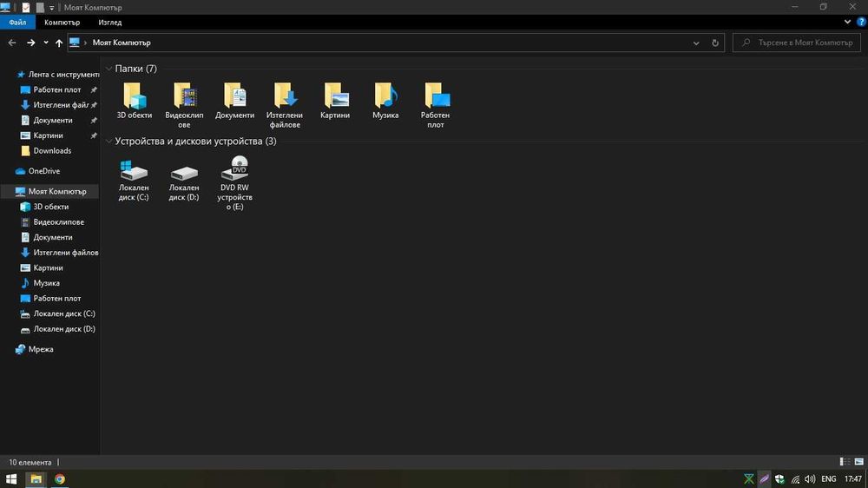Collapse Устройства и дискови устройства group
The width and height of the screenshot is (868, 488).
[109, 142]
